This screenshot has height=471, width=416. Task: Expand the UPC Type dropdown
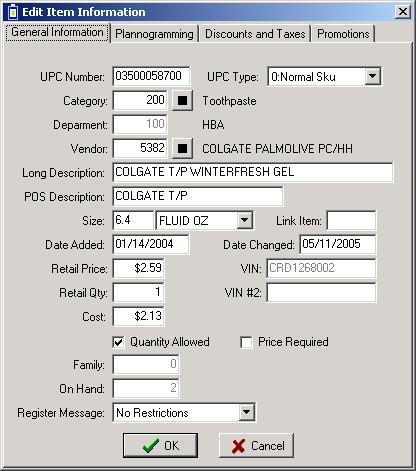tap(372, 76)
